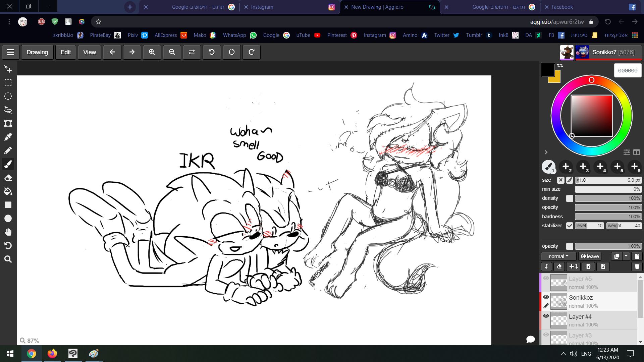Image resolution: width=644 pixels, height=362 pixels.
Task: Hide the Sonikkoz layer
Action: click(546, 297)
